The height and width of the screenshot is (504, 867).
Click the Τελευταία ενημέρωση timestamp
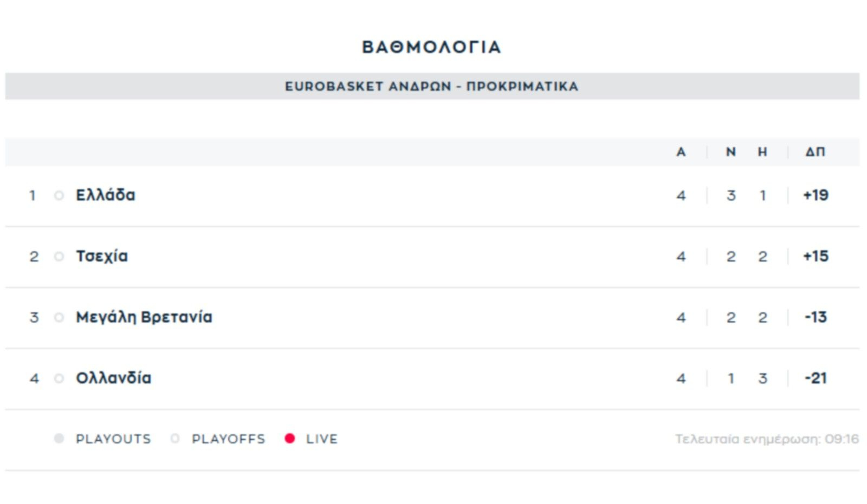pyautogui.click(x=767, y=439)
